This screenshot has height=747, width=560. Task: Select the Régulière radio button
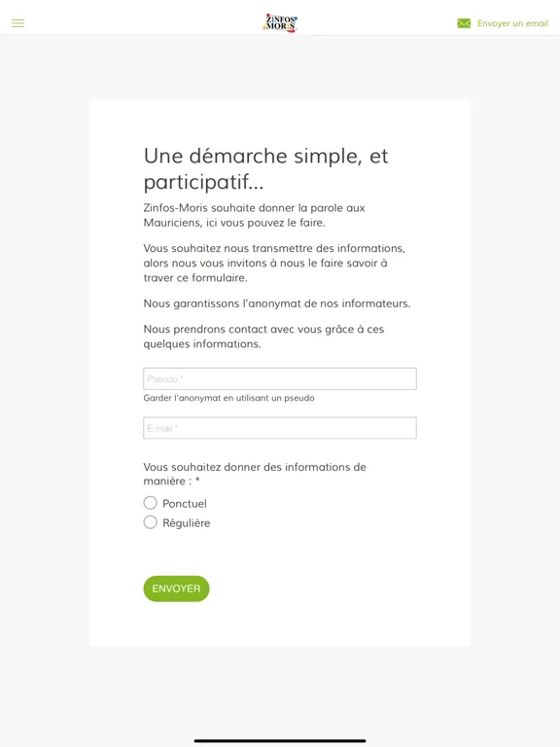click(x=150, y=522)
